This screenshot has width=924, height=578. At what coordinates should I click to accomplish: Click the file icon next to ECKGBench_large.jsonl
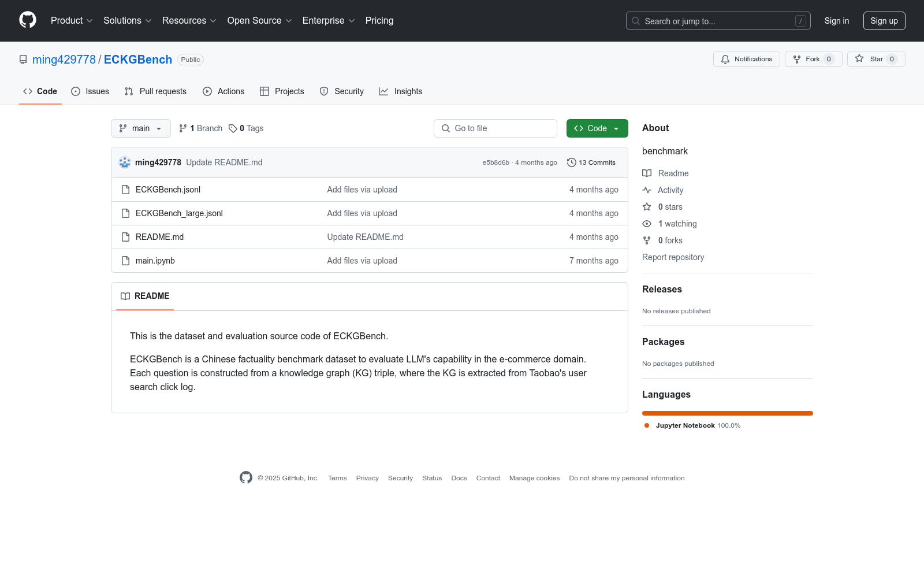tap(125, 213)
